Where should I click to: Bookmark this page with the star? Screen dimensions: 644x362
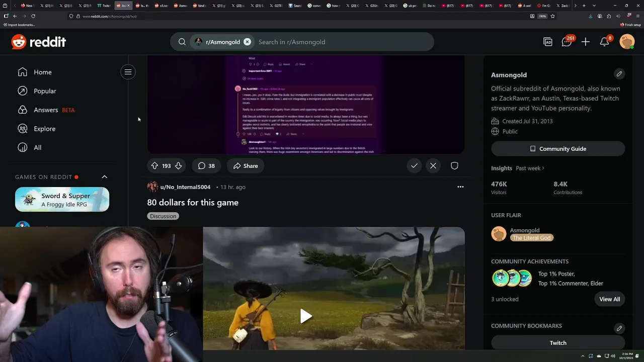pos(552,16)
